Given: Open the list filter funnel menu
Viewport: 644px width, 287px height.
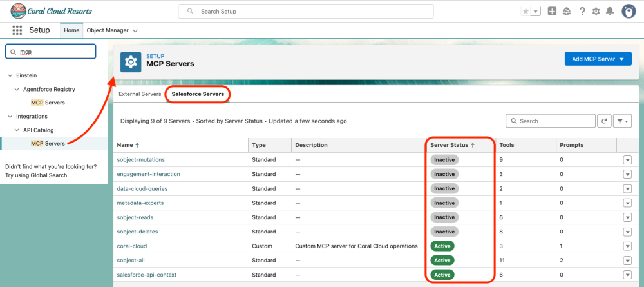Looking at the screenshot, I should pyautogui.click(x=622, y=121).
